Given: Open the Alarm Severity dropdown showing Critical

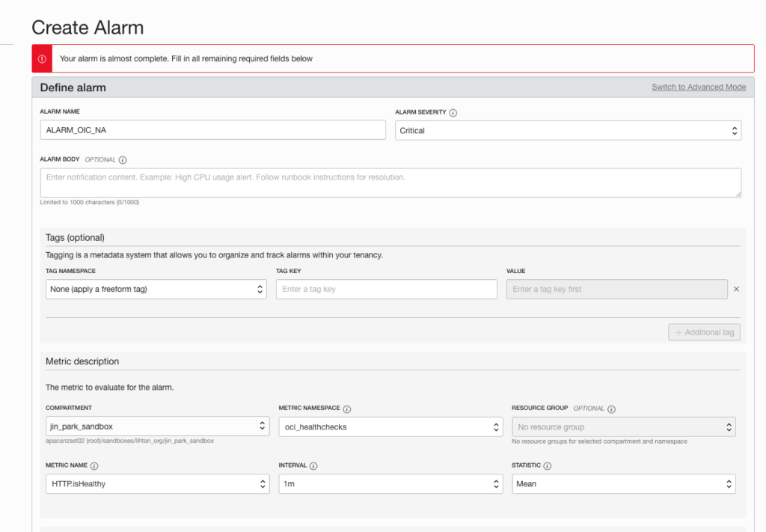Looking at the screenshot, I should coord(568,130).
